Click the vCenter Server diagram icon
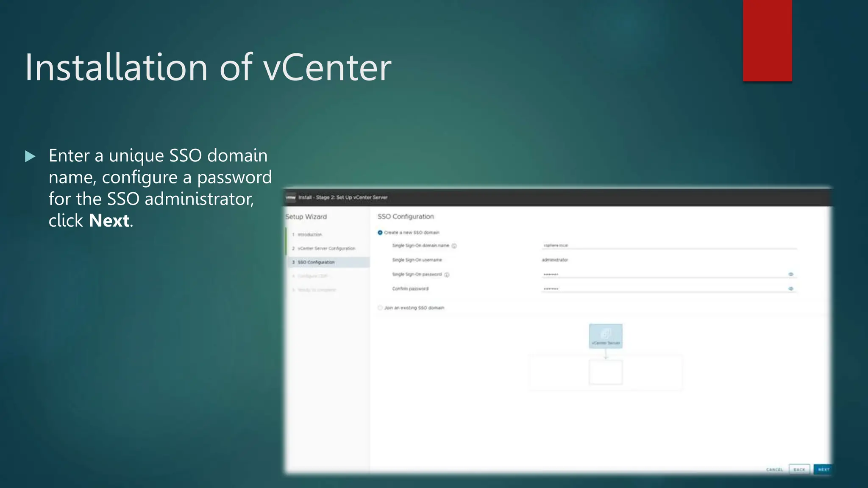 point(606,336)
